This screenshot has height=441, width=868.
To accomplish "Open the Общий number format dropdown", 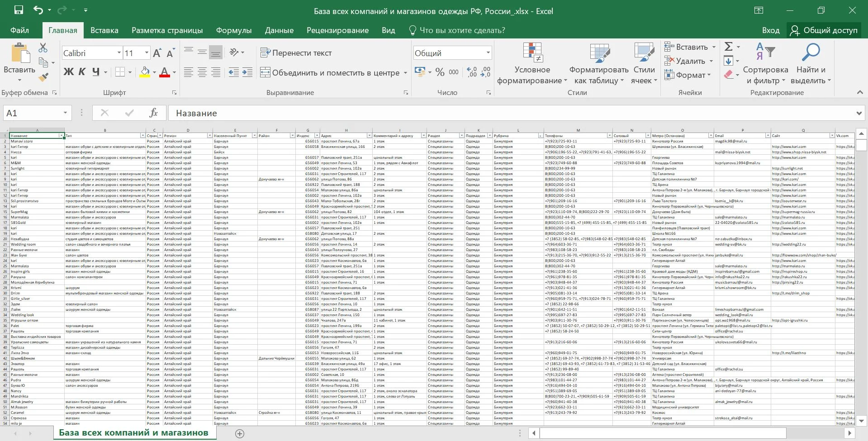I will 488,53.
